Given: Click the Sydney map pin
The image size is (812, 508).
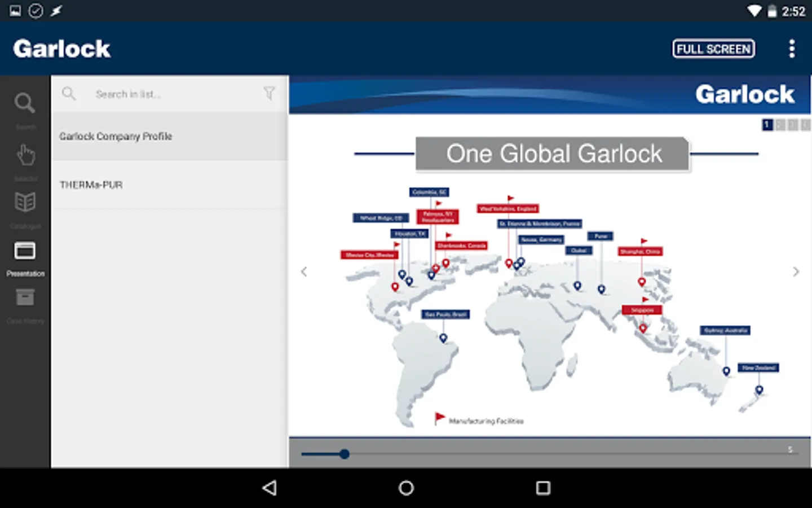Looking at the screenshot, I should coord(726,371).
